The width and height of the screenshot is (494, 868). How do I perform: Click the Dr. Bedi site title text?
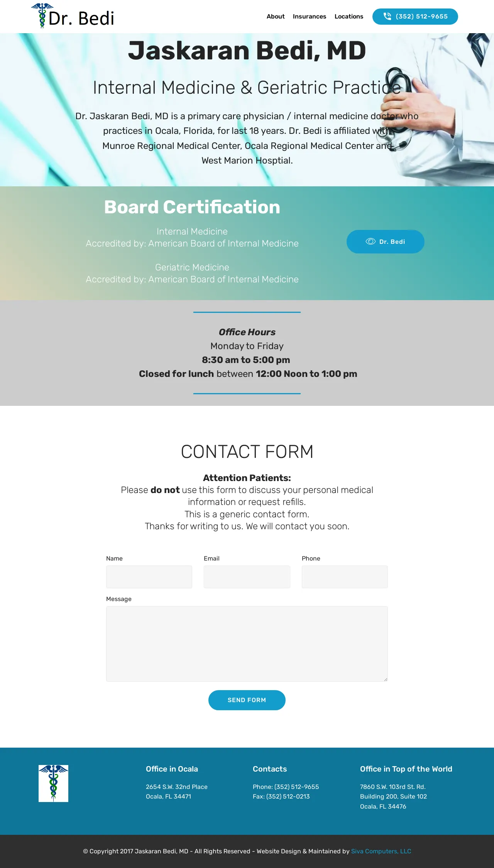click(x=81, y=18)
